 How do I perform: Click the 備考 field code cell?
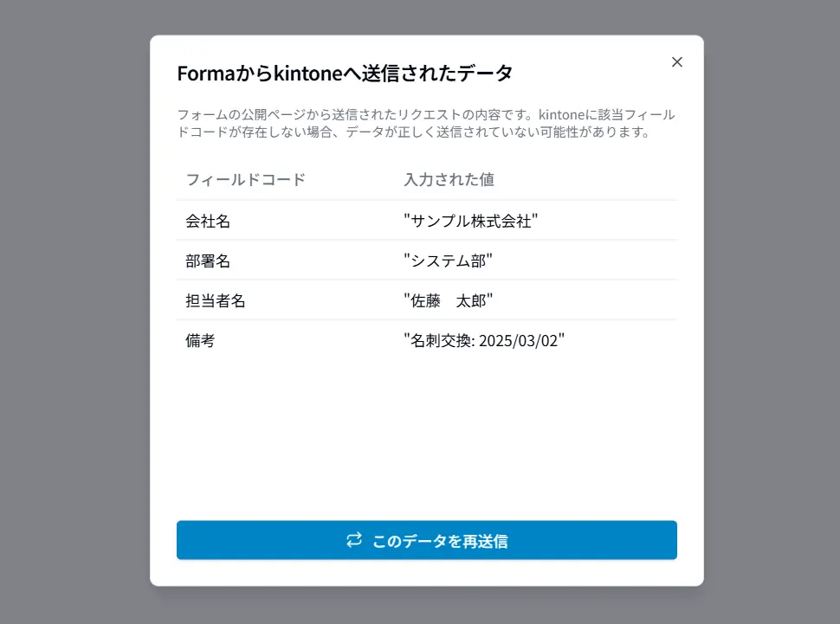(x=201, y=340)
